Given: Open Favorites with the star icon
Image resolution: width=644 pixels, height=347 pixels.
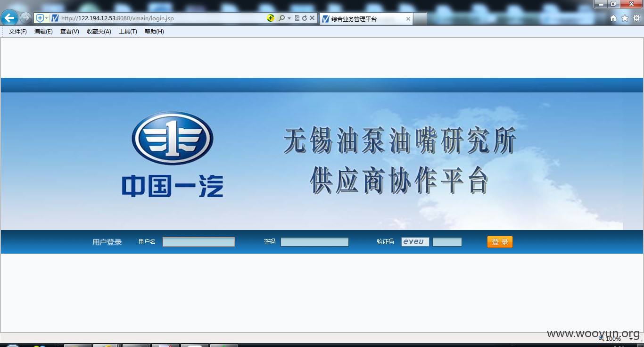Looking at the screenshot, I should tap(625, 18).
